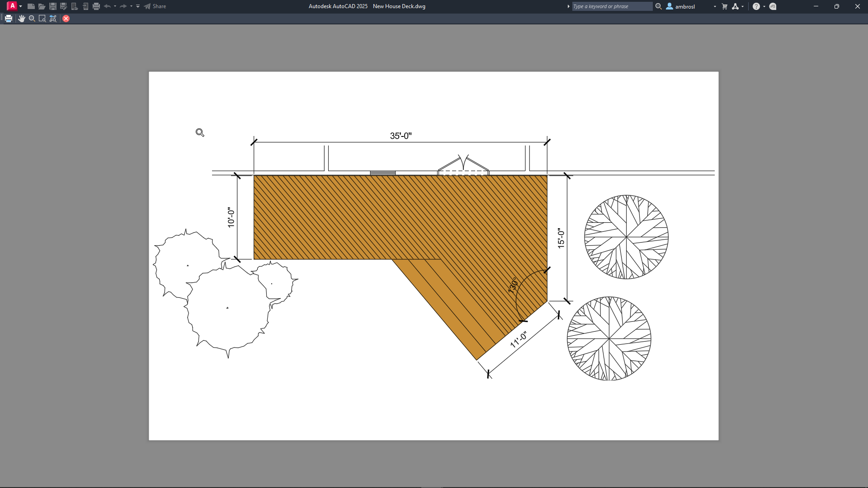Viewport: 868px width, 488px height.
Task: Select the Zoom magnifier tool
Action: pos(32,19)
